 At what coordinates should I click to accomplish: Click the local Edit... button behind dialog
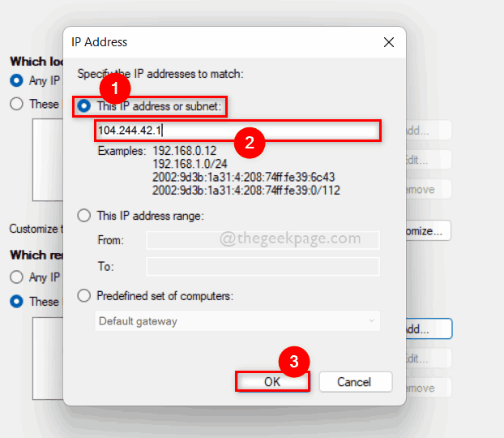click(x=429, y=160)
